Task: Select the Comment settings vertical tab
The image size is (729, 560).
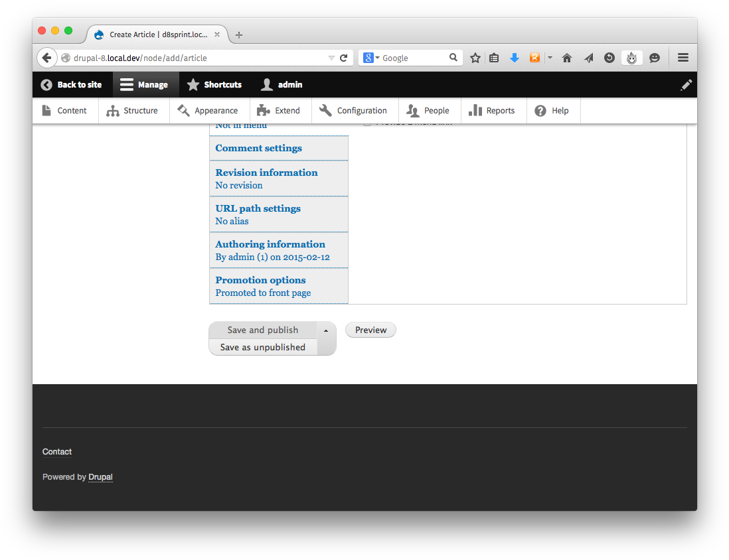Action: click(x=278, y=148)
